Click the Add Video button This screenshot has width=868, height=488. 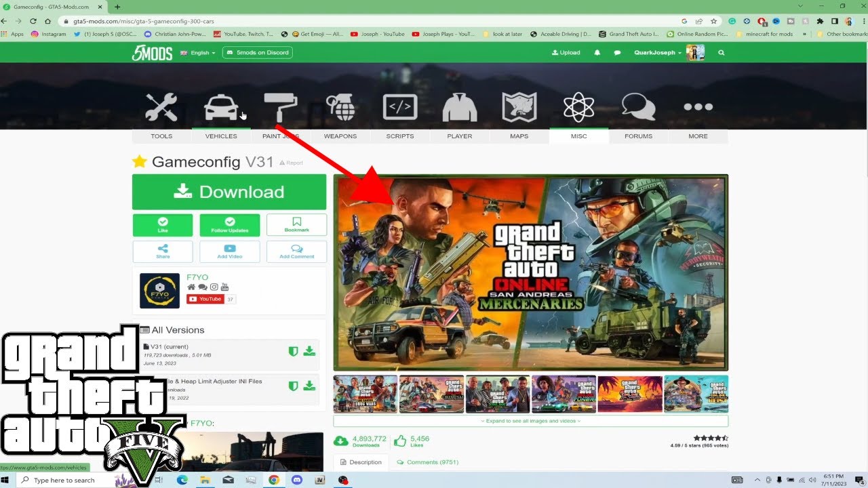230,251
